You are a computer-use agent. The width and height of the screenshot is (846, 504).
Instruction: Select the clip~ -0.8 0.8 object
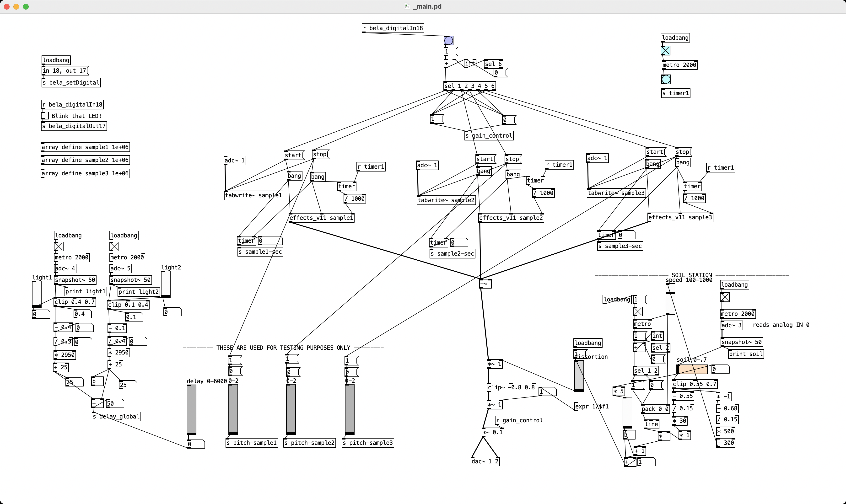click(511, 387)
